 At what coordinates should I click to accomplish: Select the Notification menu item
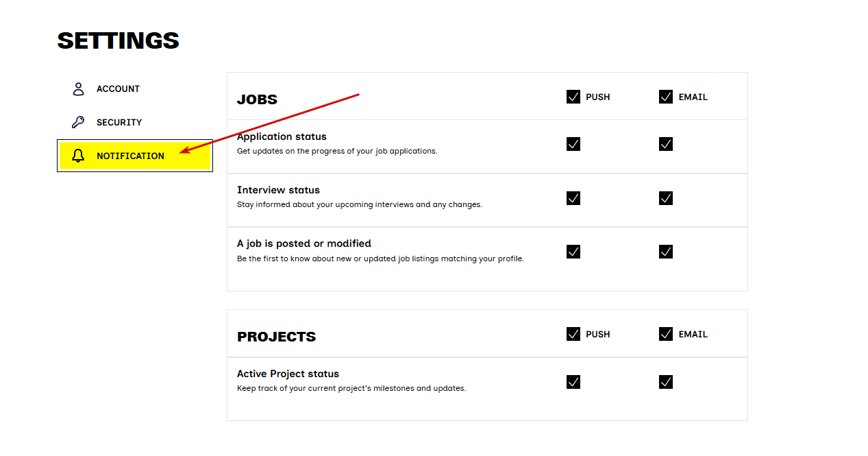[x=130, y=156]
